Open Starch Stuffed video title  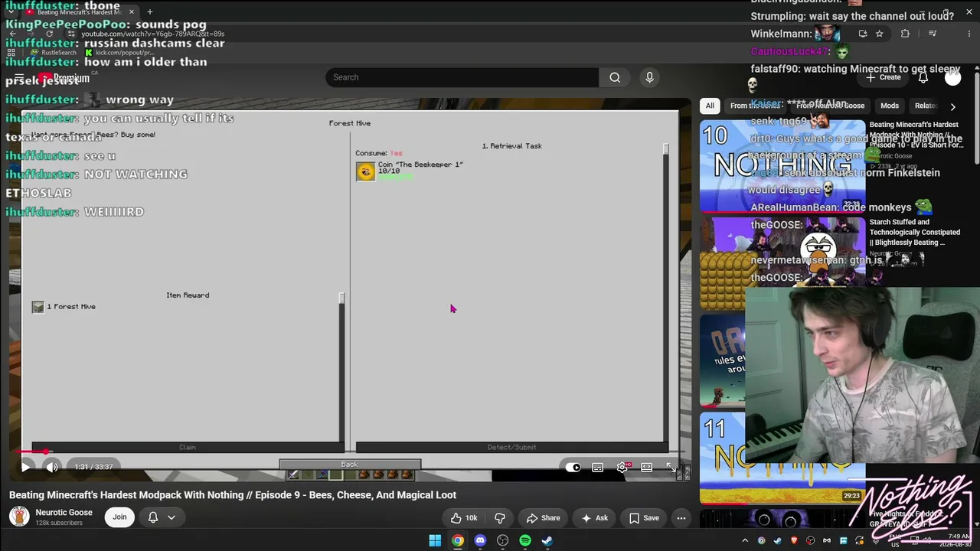pyautogui.click(x=915, y=232)
